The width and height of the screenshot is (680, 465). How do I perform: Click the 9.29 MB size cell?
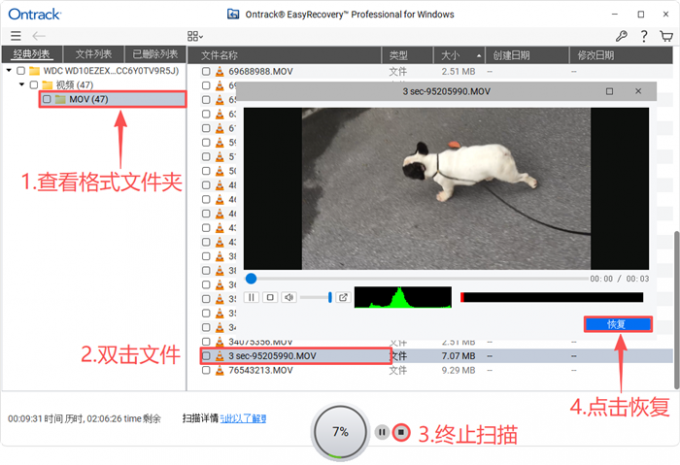click(x=458, y=370)
